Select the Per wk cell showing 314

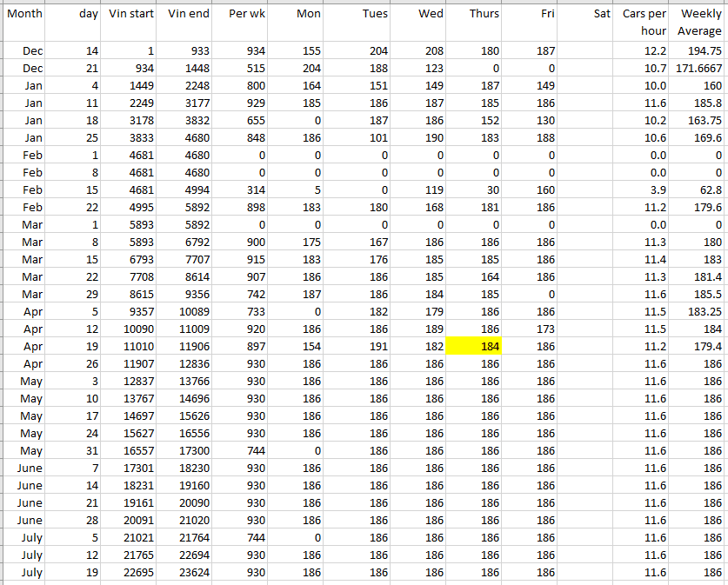coord(241,189)
